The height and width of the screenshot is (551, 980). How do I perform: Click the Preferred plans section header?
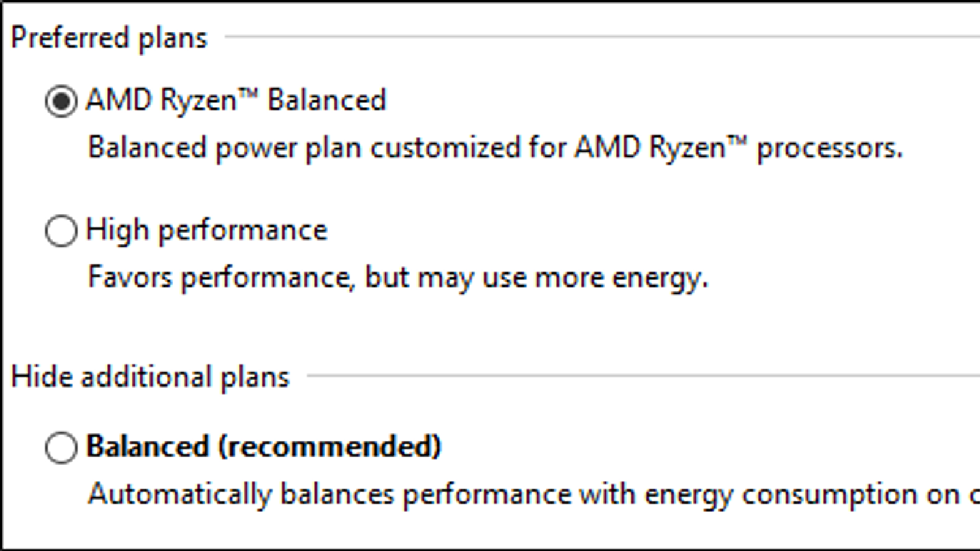[109, 38]
